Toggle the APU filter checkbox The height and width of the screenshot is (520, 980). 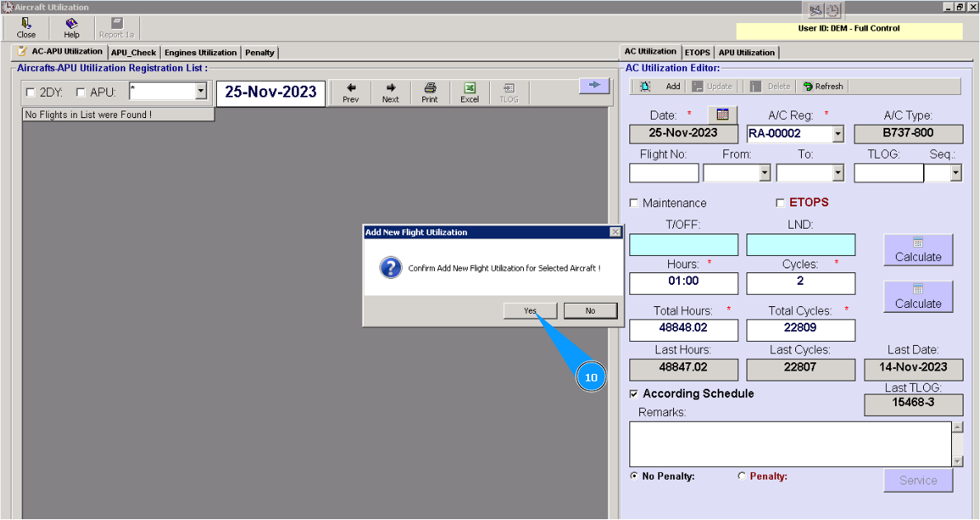81,92
